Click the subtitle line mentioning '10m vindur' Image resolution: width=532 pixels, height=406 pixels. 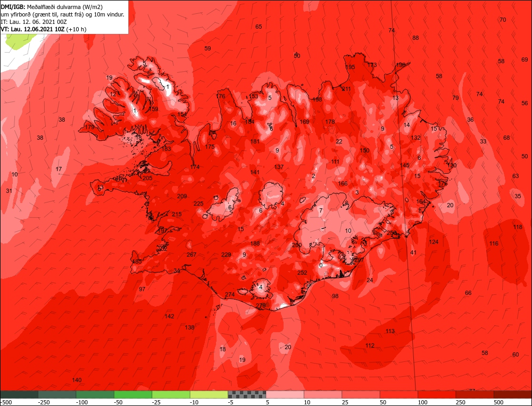62,14
